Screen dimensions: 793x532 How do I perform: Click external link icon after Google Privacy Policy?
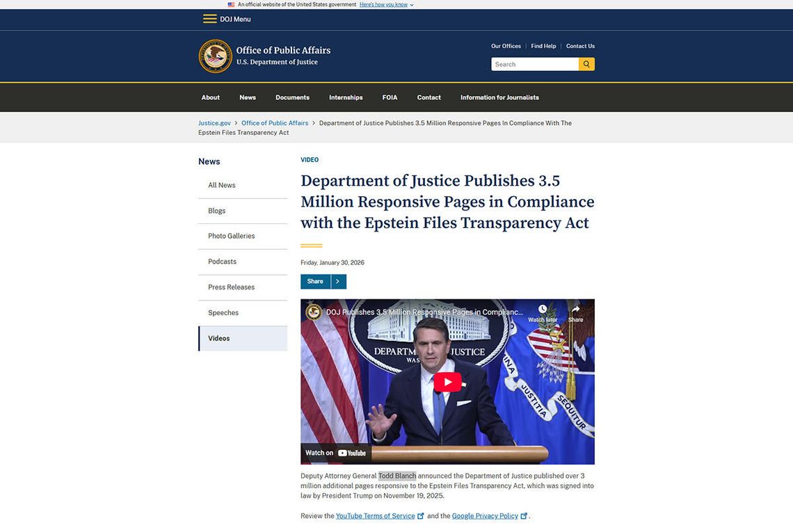click(x=524, y=516)
